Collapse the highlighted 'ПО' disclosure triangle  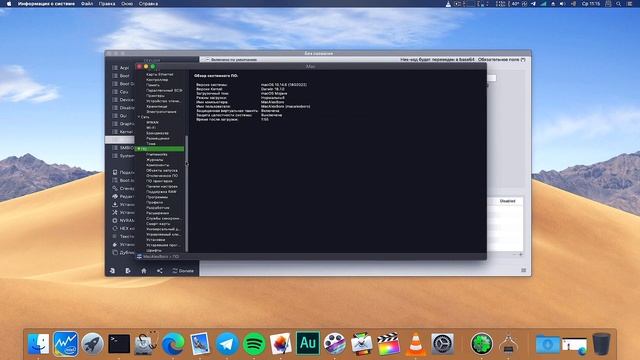pyautogui.click(x=139, y=149)
